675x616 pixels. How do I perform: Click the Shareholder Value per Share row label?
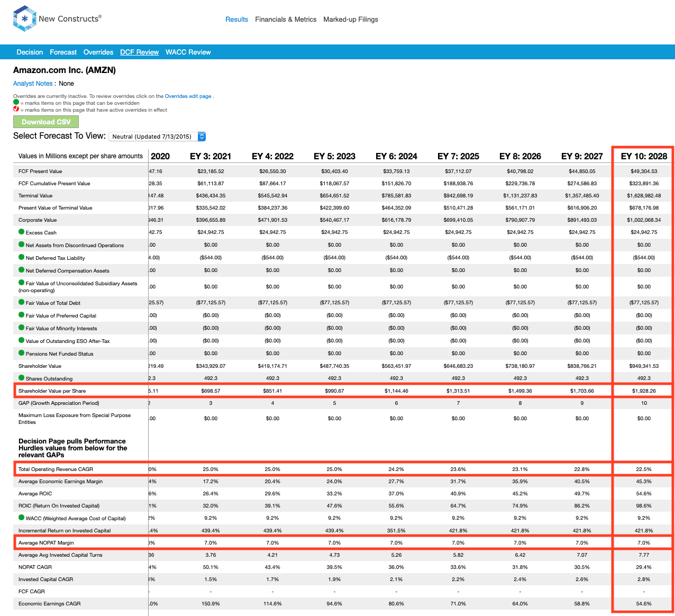tap(52, 391)
